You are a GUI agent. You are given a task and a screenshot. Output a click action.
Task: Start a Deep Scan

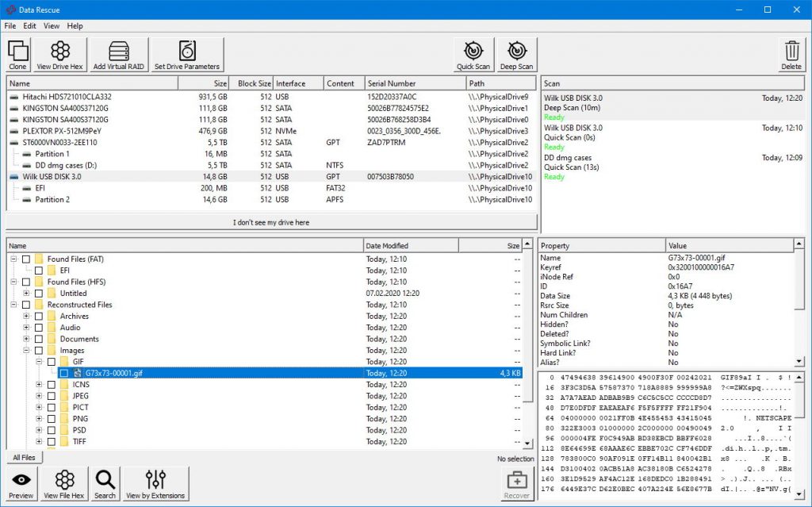516,53
